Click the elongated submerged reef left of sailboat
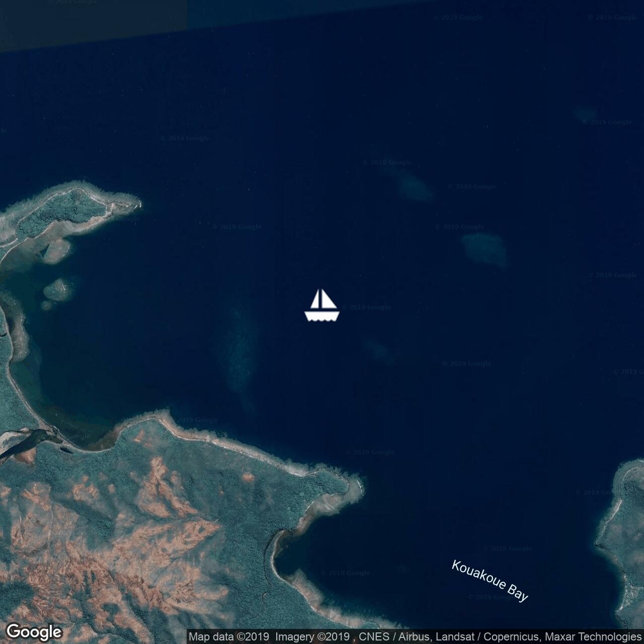Image resolution: width=644 pixels, height=644 pixels. pos(241,352)
